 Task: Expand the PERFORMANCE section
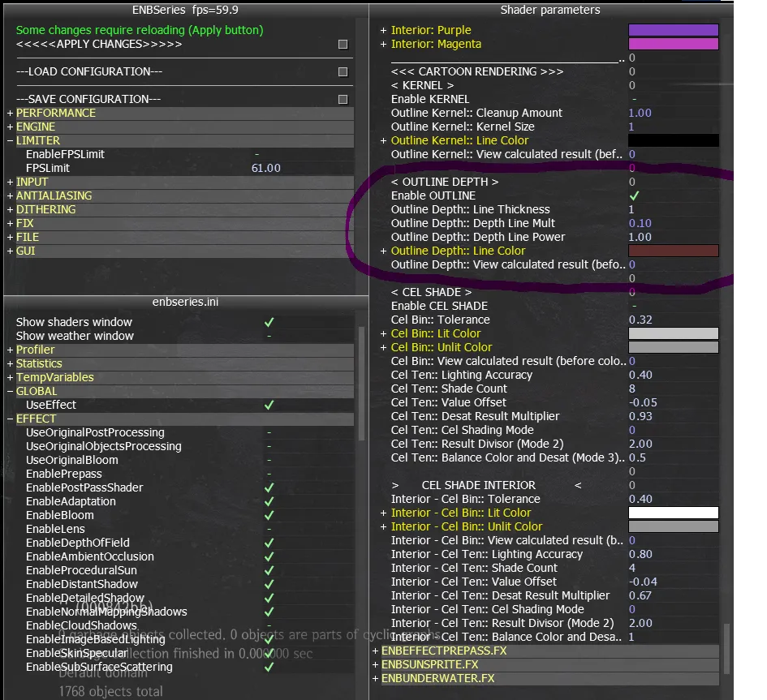point(10,113)
